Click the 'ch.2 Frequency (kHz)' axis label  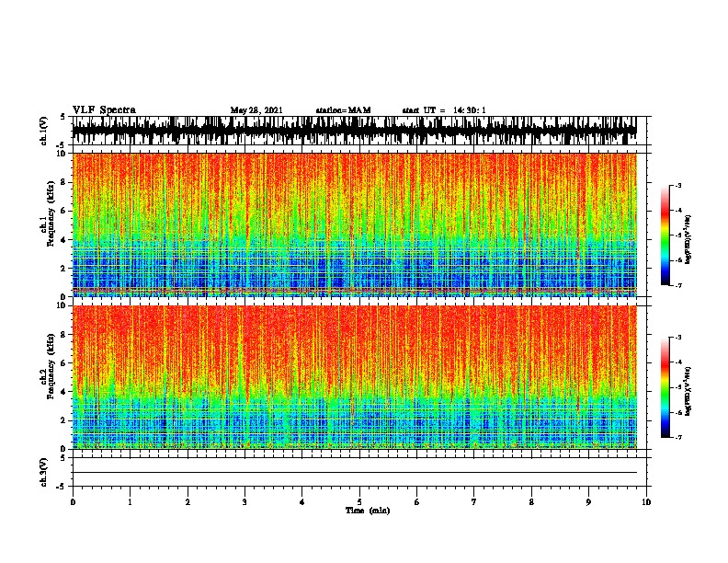[48, 366]
